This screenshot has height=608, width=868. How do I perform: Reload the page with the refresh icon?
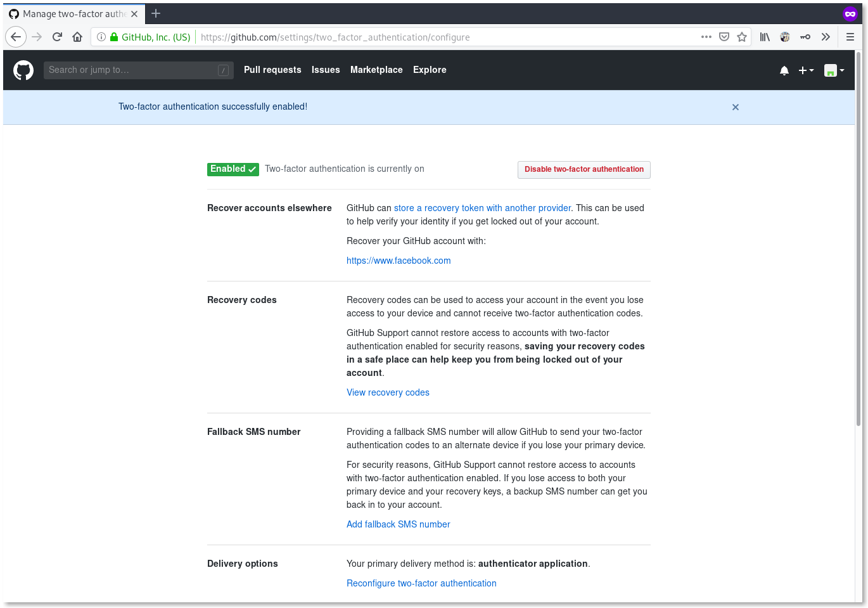click(57, 37)
